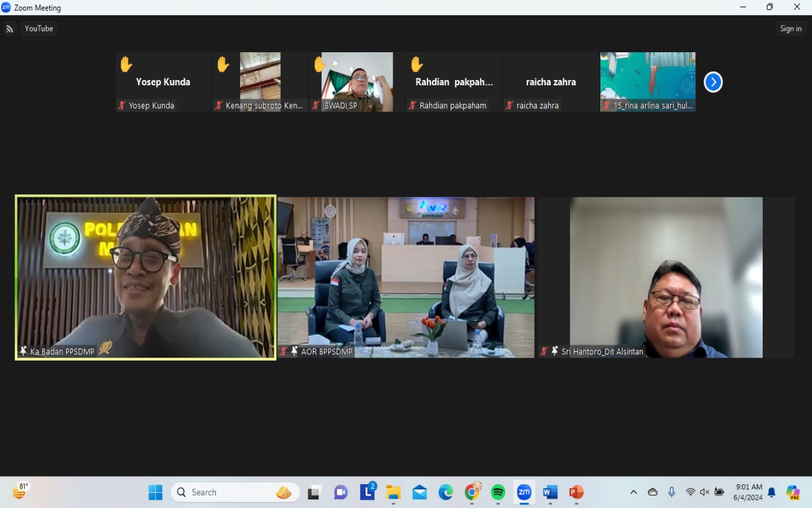Open notifications bell in system tray
812x508 pixels.
[x=771, y=492]
